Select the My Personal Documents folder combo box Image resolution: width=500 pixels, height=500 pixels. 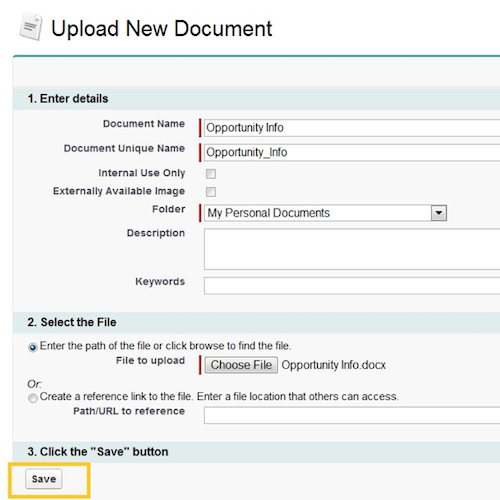click(x=325, y=213)
